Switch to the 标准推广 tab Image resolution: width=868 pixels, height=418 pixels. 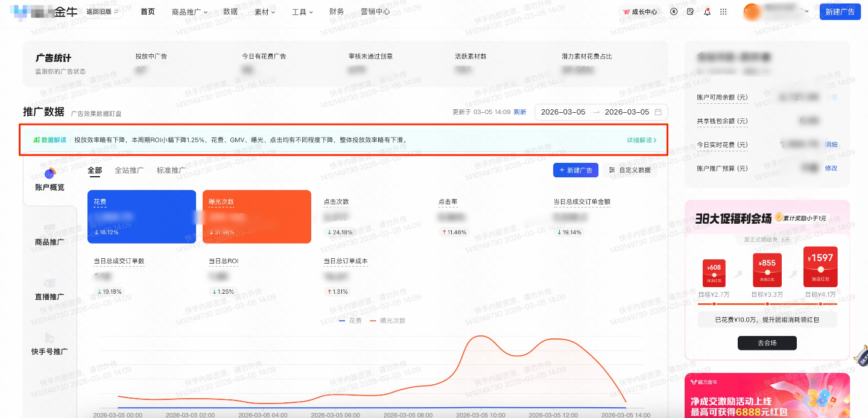[170, 170]
